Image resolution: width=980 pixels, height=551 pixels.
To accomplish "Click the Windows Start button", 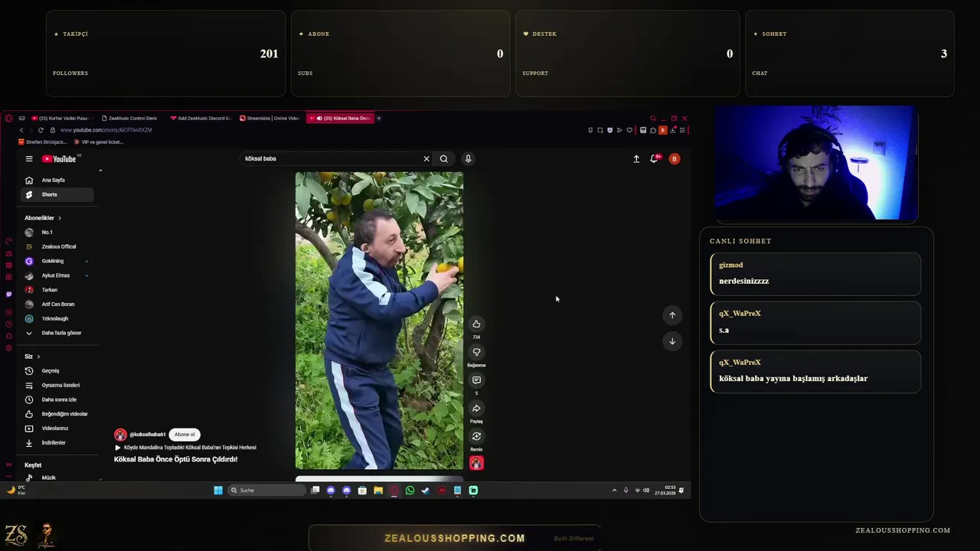I will [x=218, y=491].
